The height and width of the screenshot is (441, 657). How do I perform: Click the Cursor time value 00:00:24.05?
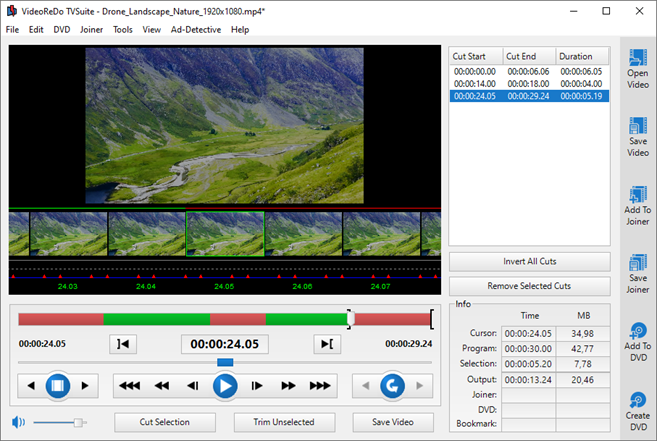coord(528,334)
